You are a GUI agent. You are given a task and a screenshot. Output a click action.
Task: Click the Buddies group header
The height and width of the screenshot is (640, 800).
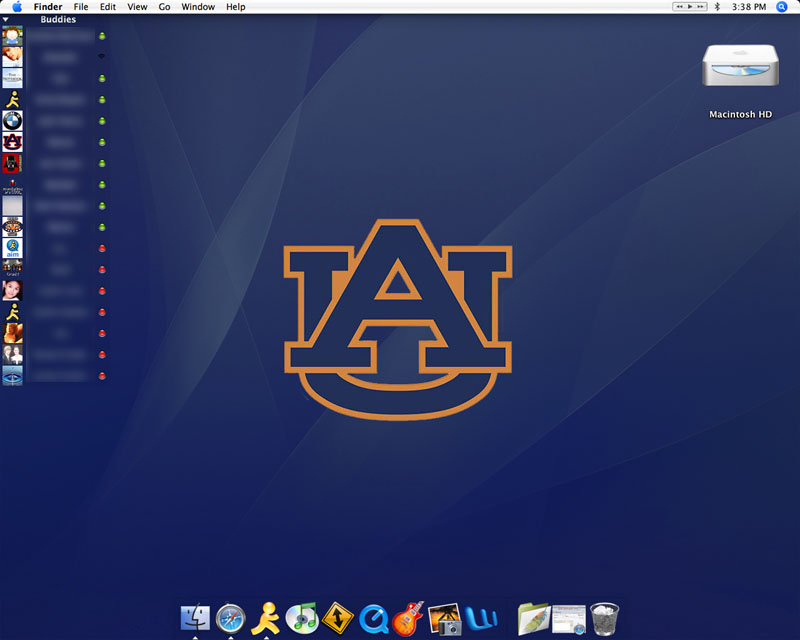pyautogui.click(x=58, y=19)
